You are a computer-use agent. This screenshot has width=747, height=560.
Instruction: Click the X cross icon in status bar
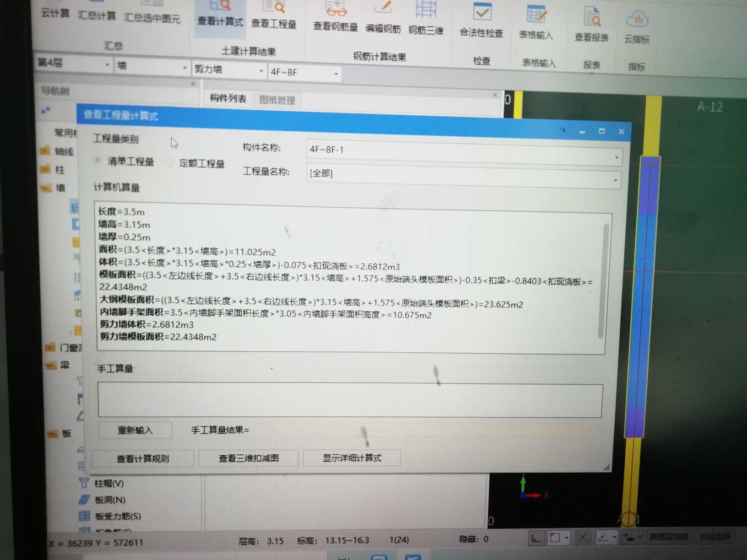(582, 537)
